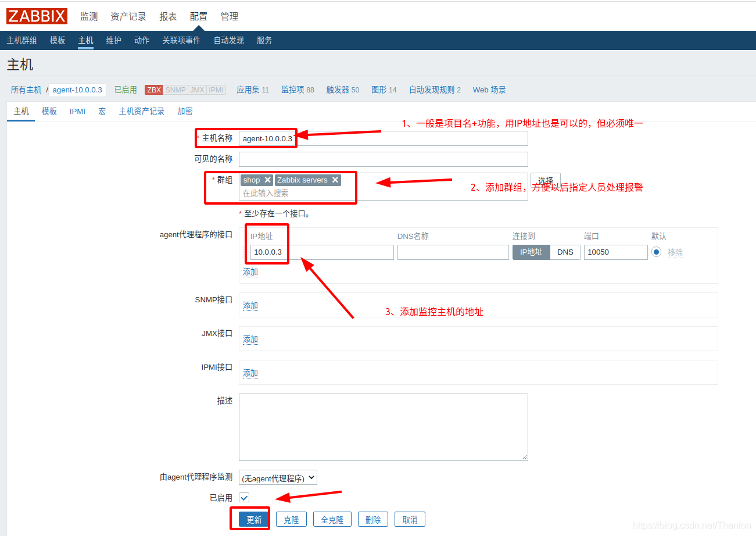Open Web 场景 link
The image size is (756, 536).
(x=489, y=90)
